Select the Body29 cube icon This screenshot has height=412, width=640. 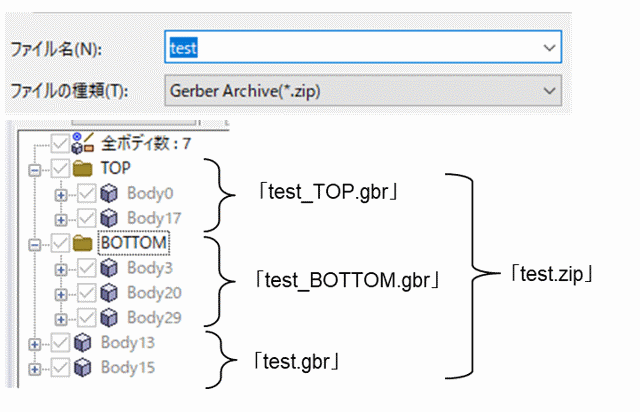click(x=109, y=317)
